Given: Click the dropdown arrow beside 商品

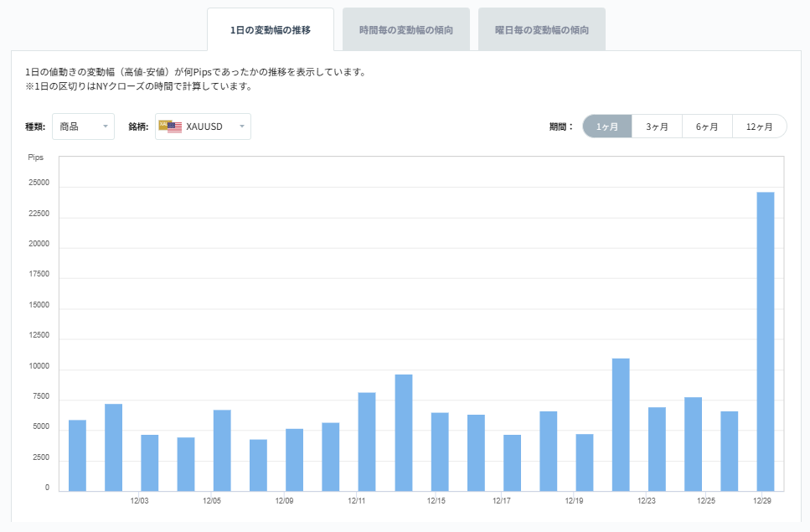Looking at the screenshot, I should 106,127.
